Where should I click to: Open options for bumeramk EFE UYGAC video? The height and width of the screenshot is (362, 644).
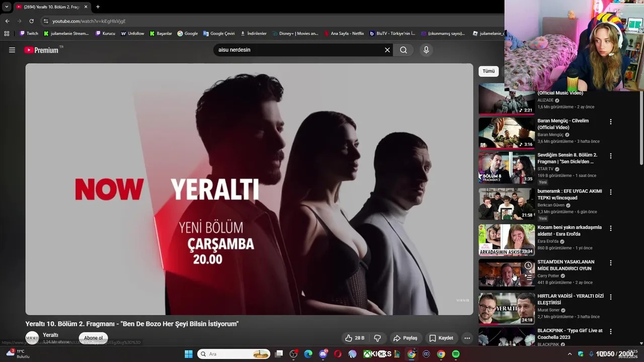pos(611,192)
